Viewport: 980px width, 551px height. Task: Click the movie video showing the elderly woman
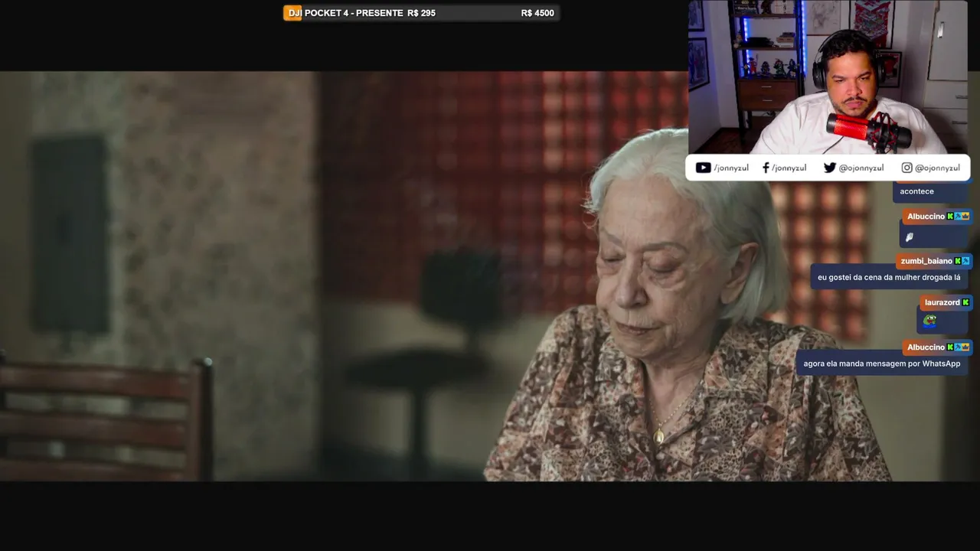pyautogui.click(x=490, y=276)
